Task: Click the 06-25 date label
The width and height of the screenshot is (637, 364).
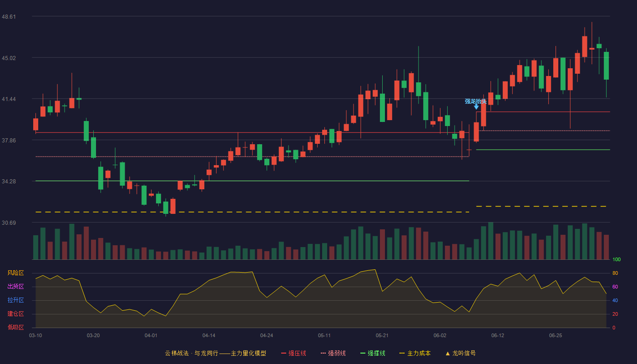Action: tap(556, 335)
